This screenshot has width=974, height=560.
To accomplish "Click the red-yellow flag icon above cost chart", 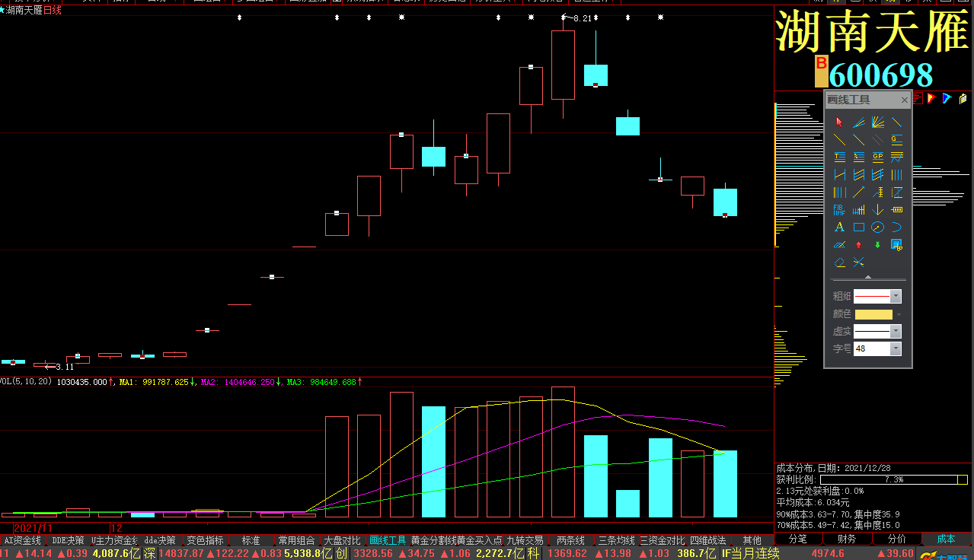I will coord(932,98).
